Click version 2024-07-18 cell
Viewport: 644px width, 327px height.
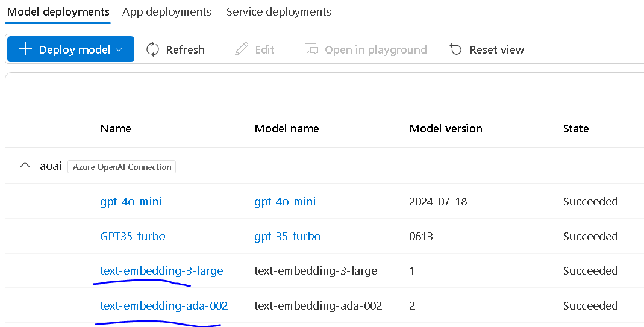pos(438,202)
